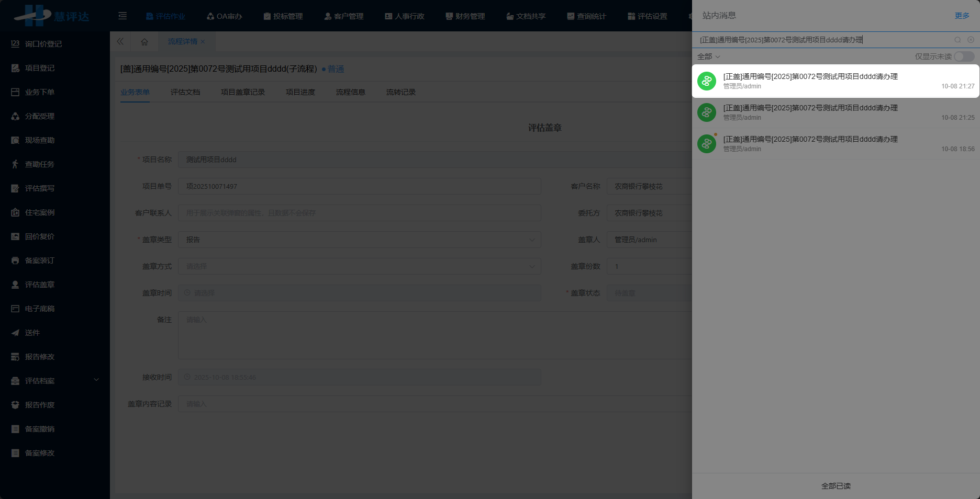Open 评估盖章 in the sidebar
This screenshot has width=980, height=499.
click(40, 285)
